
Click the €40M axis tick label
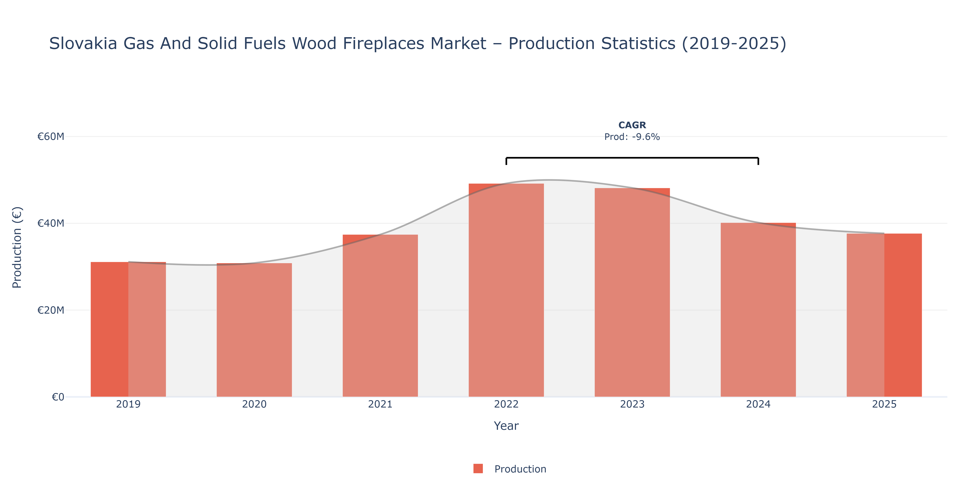(x=51, y=223)
